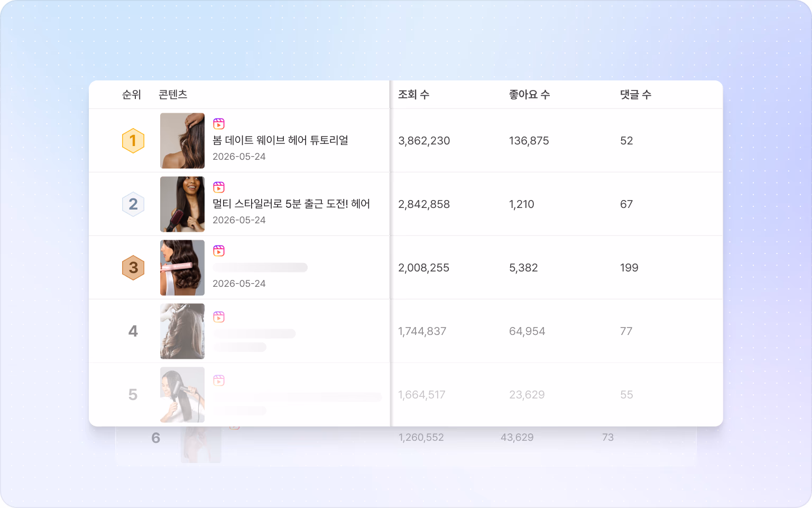Click the Reels icon in the rank 1 row
Viewport: 812px width, 508px height.
[219, 124]
